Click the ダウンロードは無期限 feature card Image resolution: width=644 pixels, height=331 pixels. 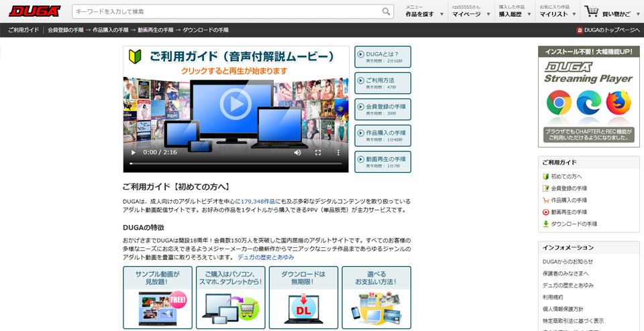(x=303, y=297)
